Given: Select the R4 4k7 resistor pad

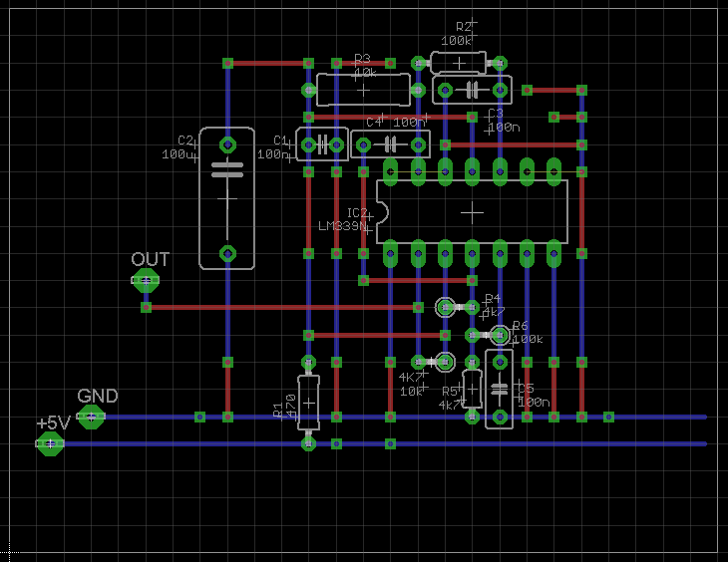Looking at the screenshot, I should click(446, 307).
